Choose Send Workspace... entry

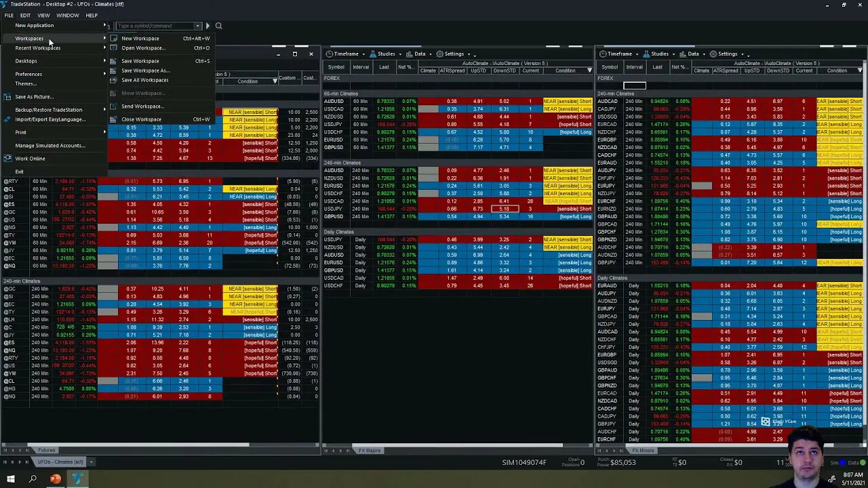pos(142,106)
